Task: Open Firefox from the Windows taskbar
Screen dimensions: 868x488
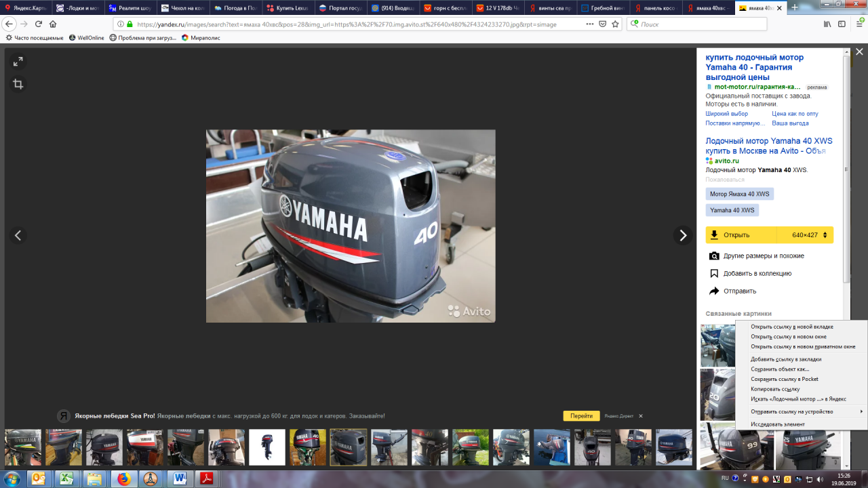Action: [x=123, y=479]
